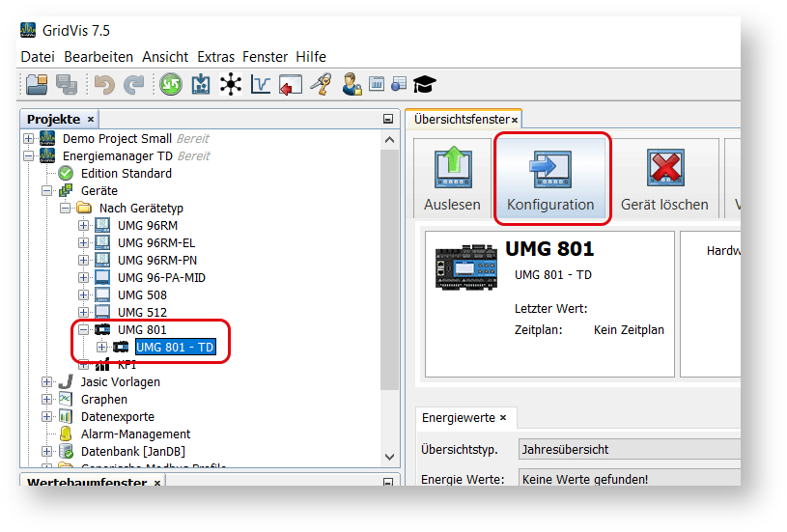Open the network topology star icon
This screenshot has height=532, width=787.
pos(231,85)
